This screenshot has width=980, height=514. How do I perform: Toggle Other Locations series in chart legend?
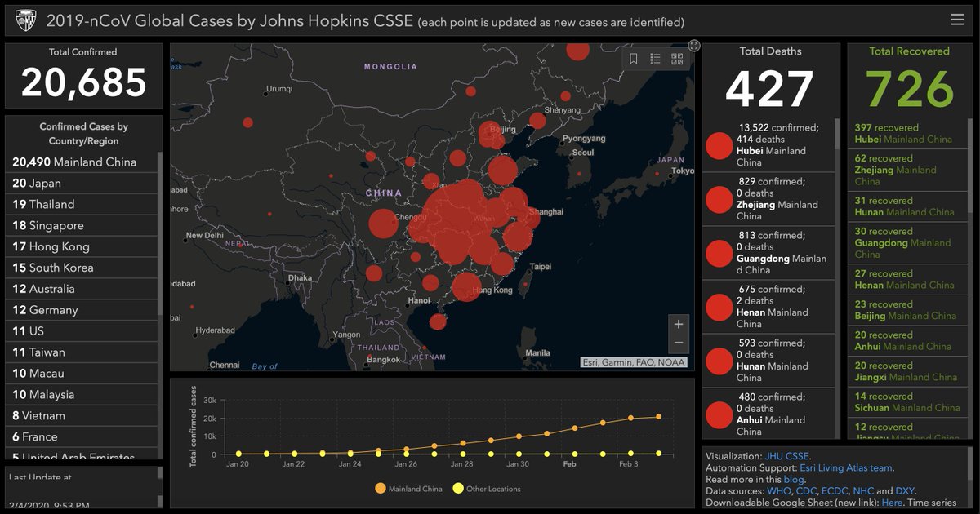(x=486, y=489)
